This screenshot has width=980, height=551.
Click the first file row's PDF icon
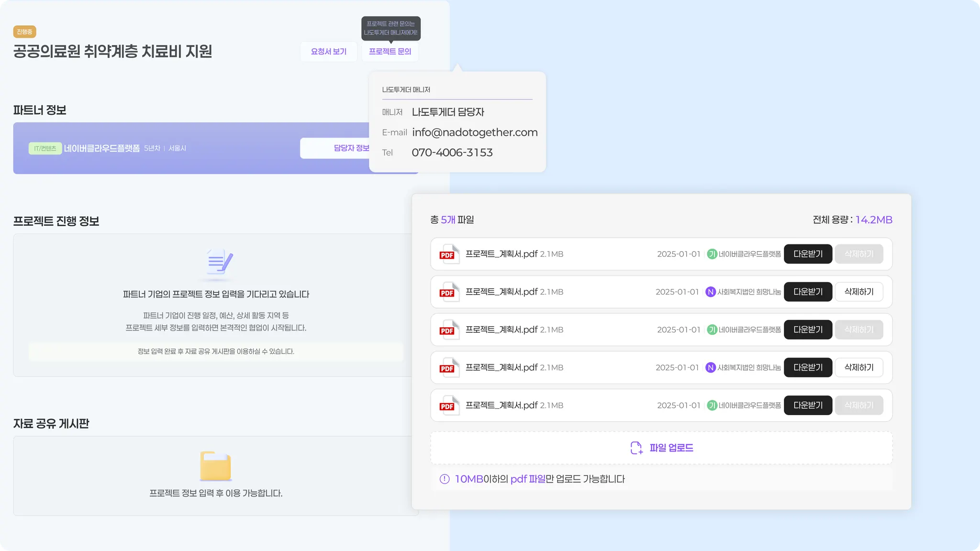pyautogui.click(x=448, y=254)
